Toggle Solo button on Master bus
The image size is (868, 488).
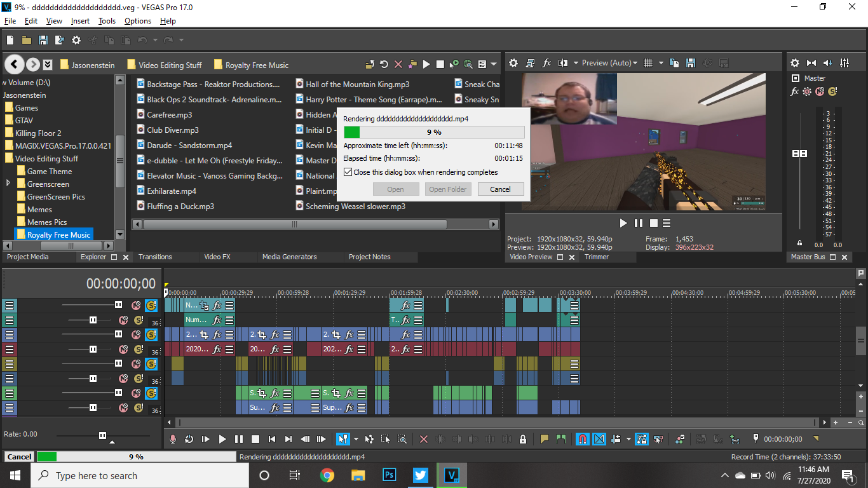832,91
